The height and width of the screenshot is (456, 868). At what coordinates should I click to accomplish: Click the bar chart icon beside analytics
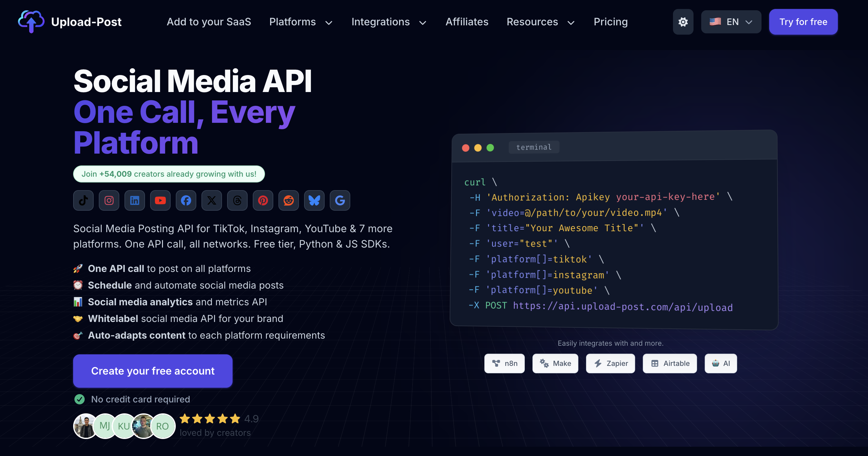[x=78, y=302]
